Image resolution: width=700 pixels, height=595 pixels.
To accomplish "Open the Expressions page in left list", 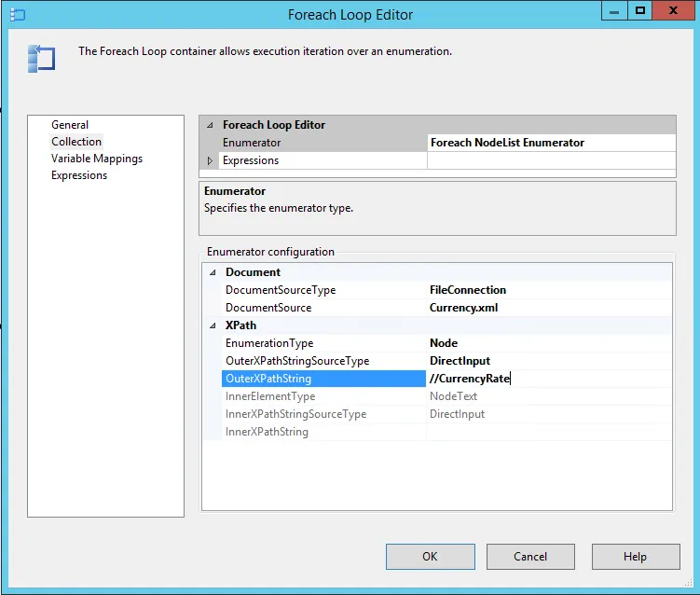I will 79,175.
